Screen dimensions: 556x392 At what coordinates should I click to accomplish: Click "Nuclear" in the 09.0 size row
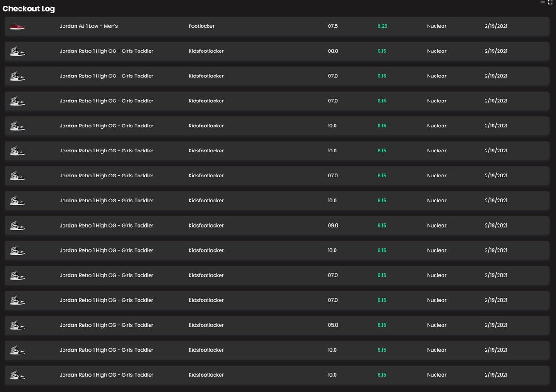point(436,225)
